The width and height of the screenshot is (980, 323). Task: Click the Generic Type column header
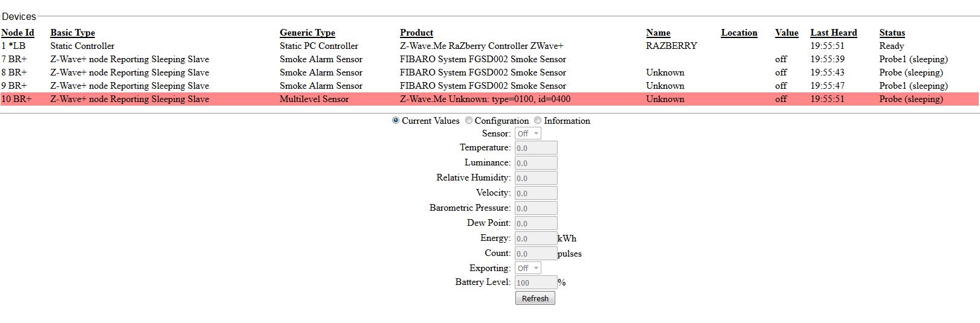pyautogui.click(x=307, y=33)
